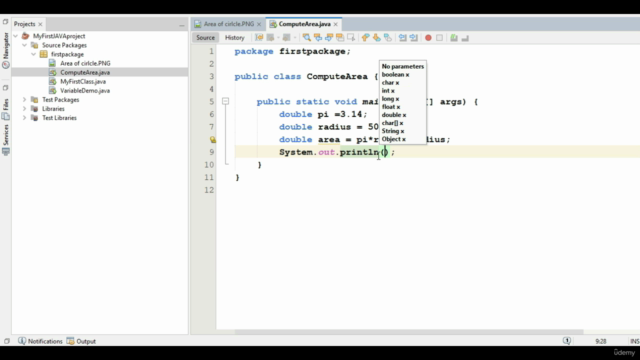The image size is (640, 360).
Task: Expand the Test Libraries node
Action: point(24,118)
